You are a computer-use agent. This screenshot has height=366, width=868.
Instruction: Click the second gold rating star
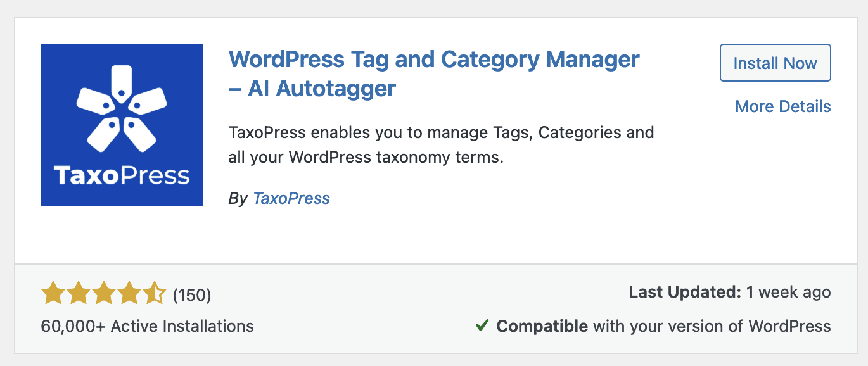79,294
